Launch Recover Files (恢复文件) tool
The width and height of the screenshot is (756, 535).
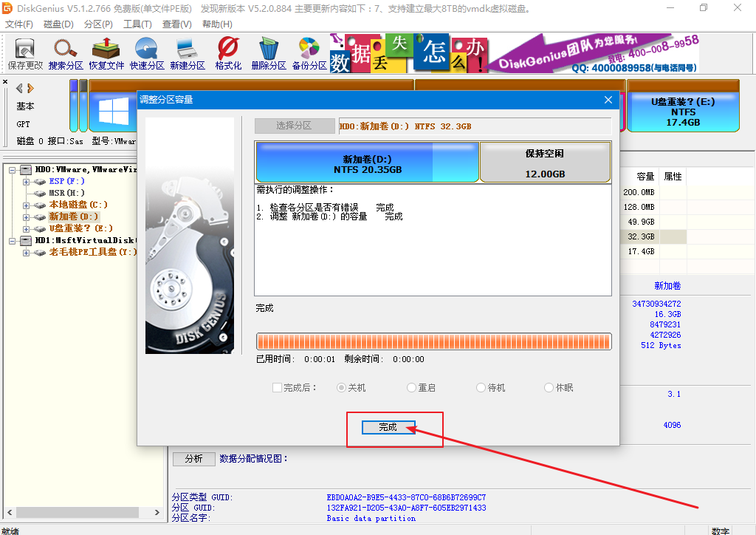coord(106,53)
